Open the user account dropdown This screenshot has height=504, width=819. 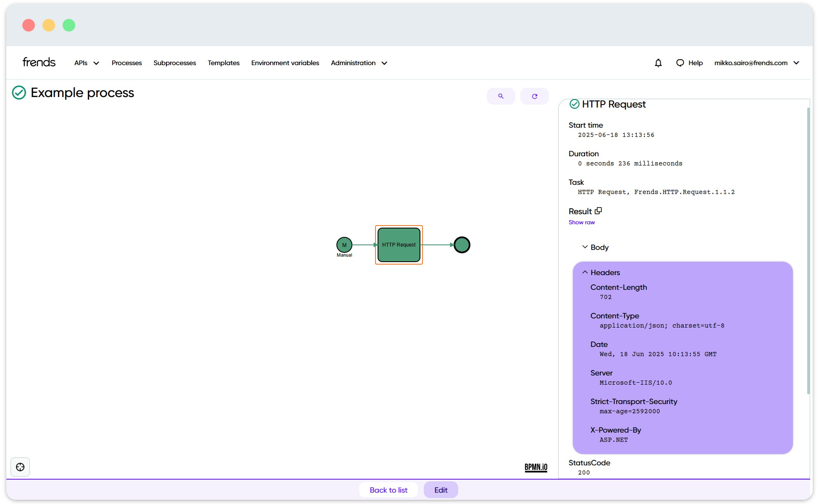pyautogui.click(x=756, y=63)
